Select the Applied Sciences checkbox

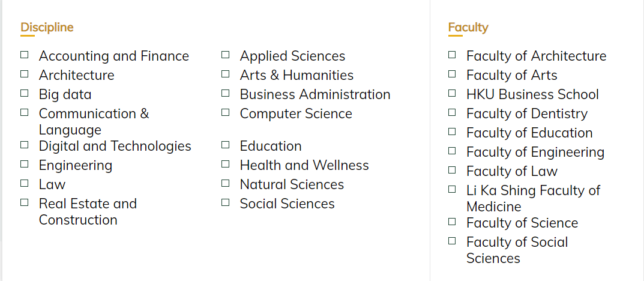point(226,55)
